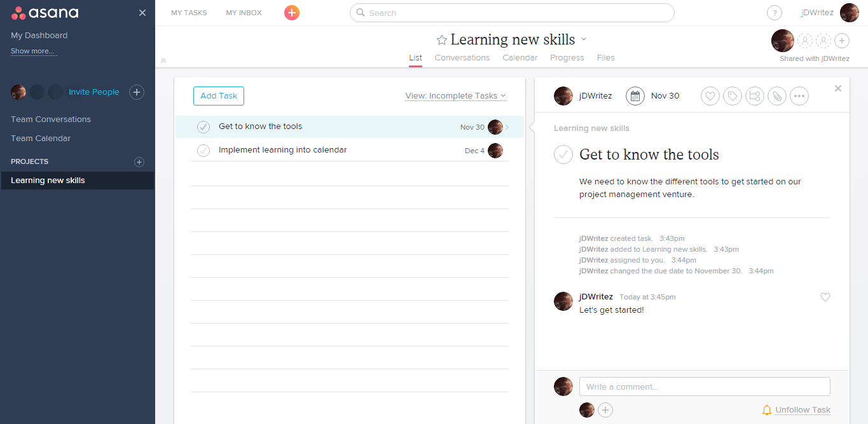This screenshot has width=868, height=424.
Task: Click the avatar on Implement learning row
Action: coord(495,151)
